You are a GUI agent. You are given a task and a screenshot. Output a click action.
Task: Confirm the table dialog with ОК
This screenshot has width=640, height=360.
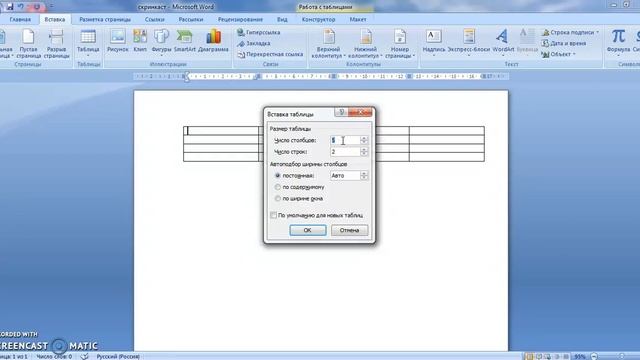[308, 230]
